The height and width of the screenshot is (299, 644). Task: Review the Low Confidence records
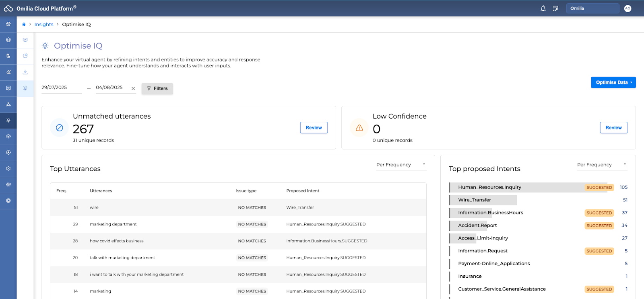[x=613, y=128]
